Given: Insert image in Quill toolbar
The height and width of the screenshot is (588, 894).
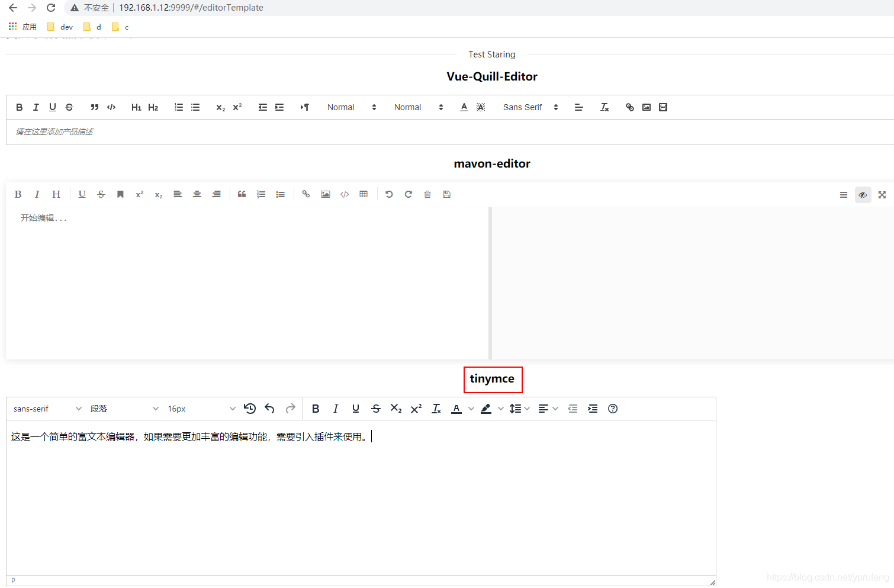Looking at the screenshot, I should (x=647, y=107).
